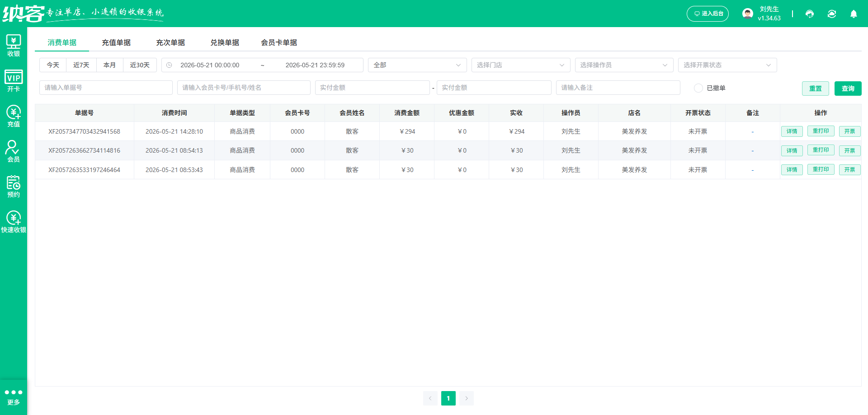Click timestamp 2026-05-21 14:28:10

point(174,131)
